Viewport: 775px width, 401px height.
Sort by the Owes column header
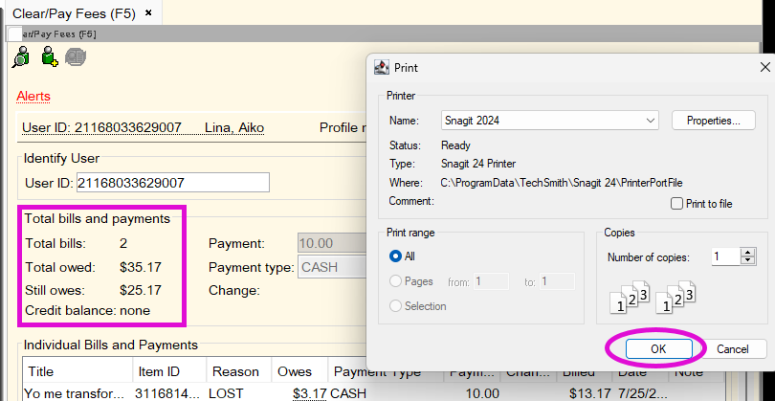tap(300, 371)
